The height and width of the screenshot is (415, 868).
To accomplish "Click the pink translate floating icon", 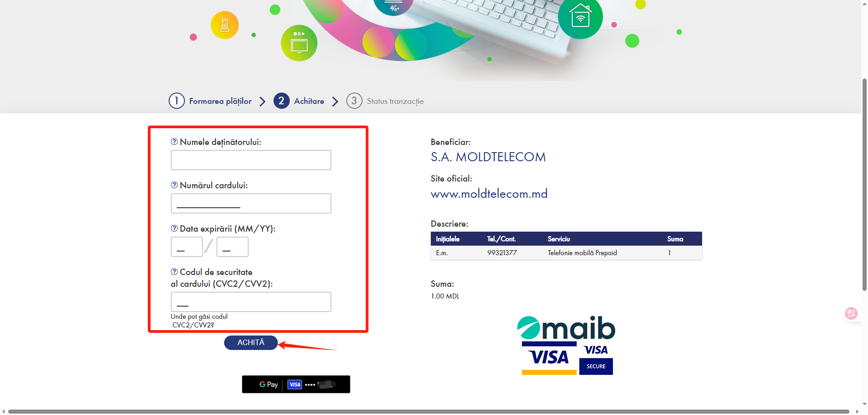I will (x=851, y=313).
